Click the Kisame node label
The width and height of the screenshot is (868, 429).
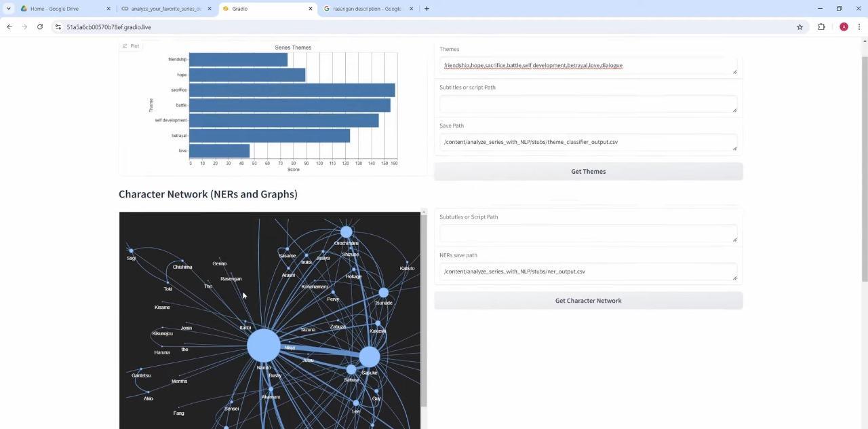[162, 307]
